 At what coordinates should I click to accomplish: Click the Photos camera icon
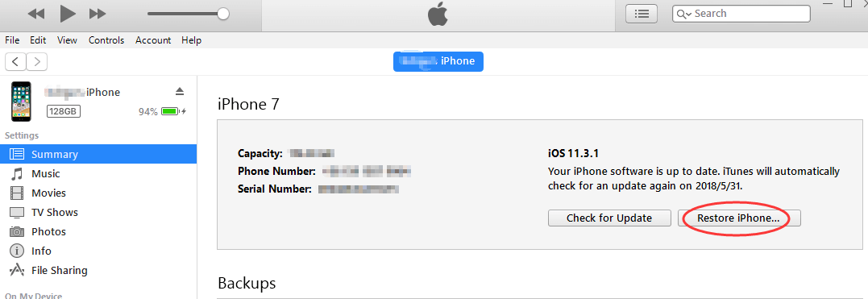(x=17, y=232)
